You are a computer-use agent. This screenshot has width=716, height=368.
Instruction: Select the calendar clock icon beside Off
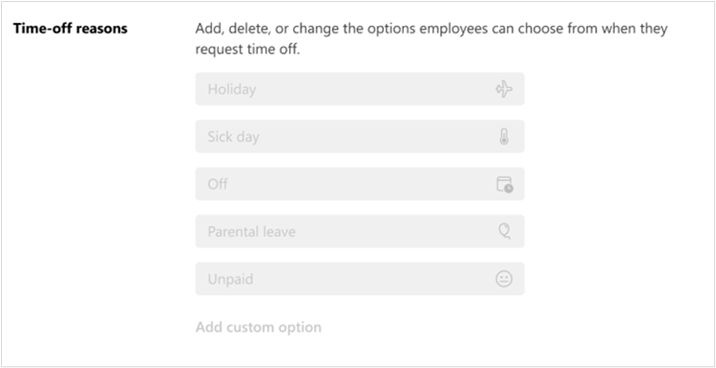(504, 184)
